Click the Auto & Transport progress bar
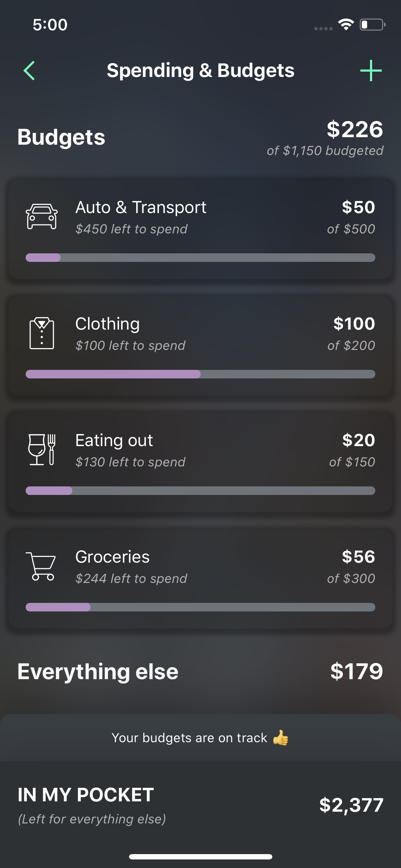Image resolution: width=401 pixels, height=868 pixels. tap(200, 258)
